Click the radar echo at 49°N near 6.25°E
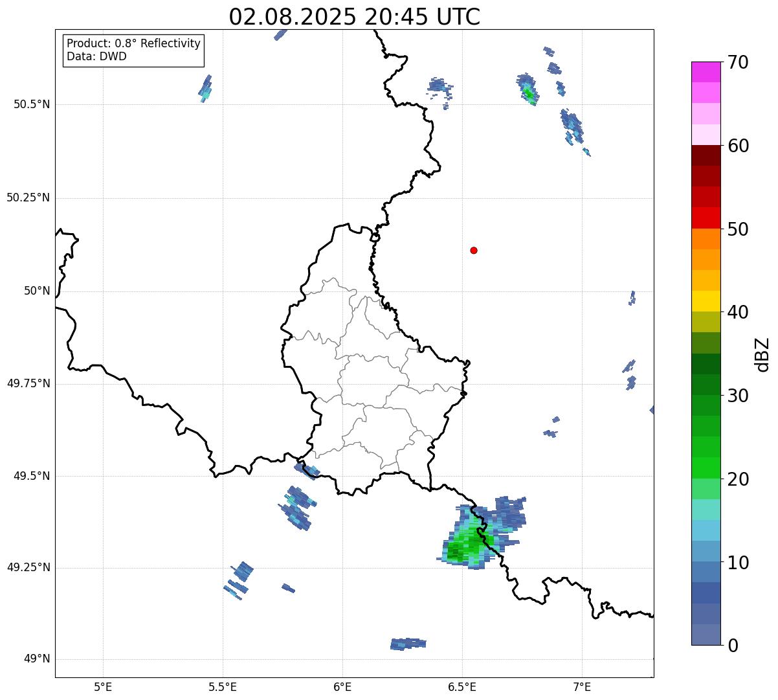 [408, 644]
